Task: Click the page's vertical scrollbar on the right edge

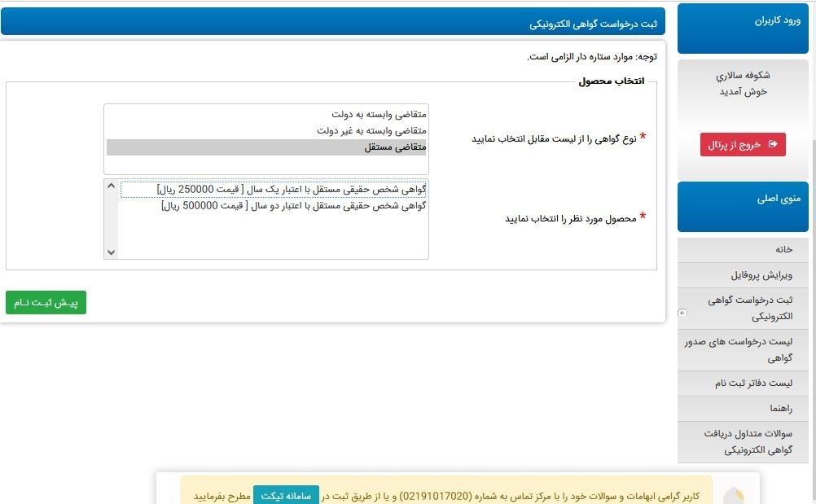Action: pos(812,244)
